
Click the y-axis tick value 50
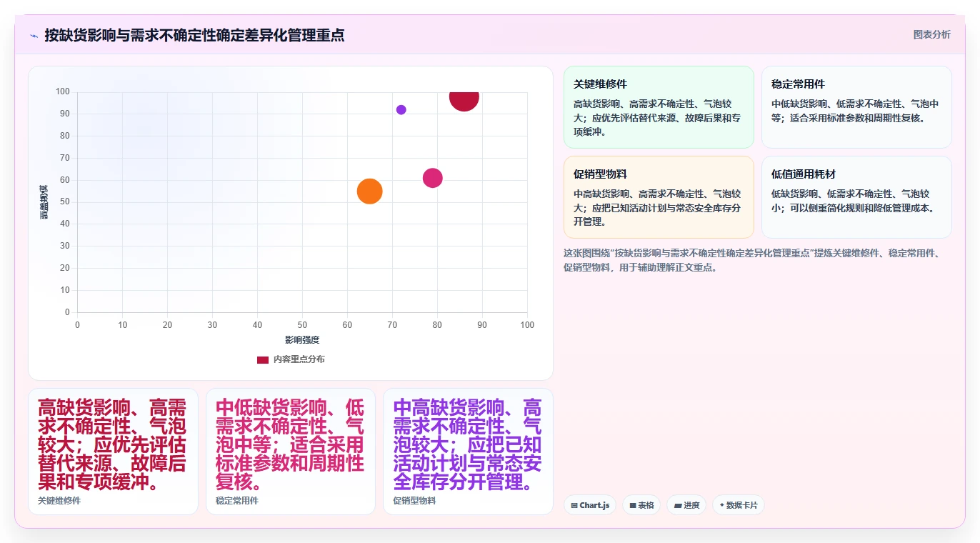65,202
